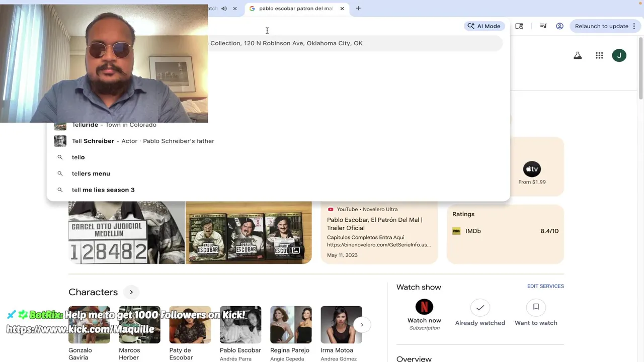
Task: Open the trailer video 'El Patrón Del Mal'
Action: click(x=374, y=224)
